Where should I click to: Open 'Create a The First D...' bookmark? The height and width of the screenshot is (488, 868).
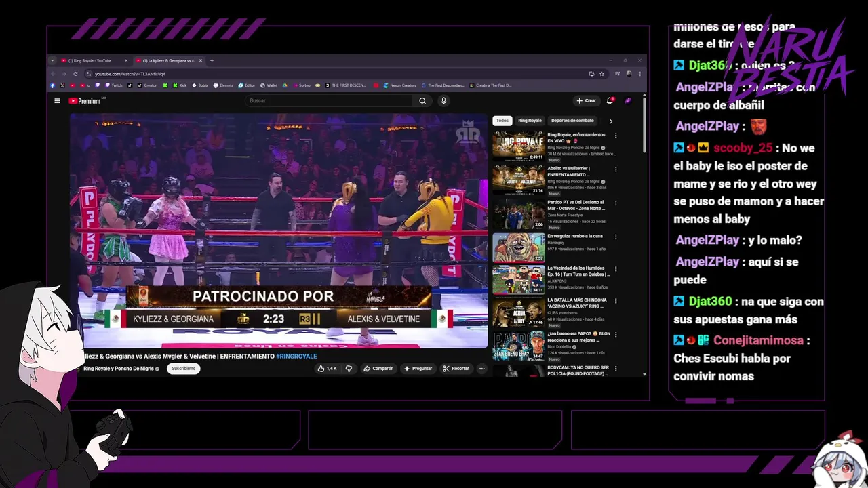click(x=490, y=85)
